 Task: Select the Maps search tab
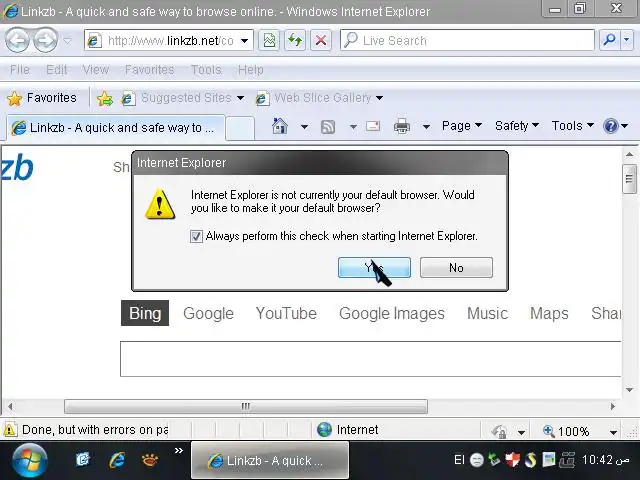pyautogui.click(x=549, y=313)
